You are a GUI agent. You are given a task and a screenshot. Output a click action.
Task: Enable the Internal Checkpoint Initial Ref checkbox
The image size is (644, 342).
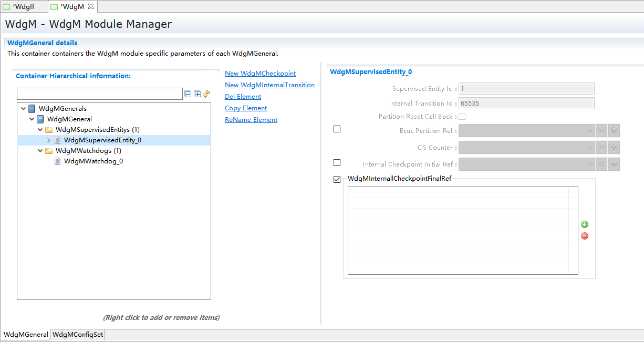pyautogui.click(x=337, y=163)
